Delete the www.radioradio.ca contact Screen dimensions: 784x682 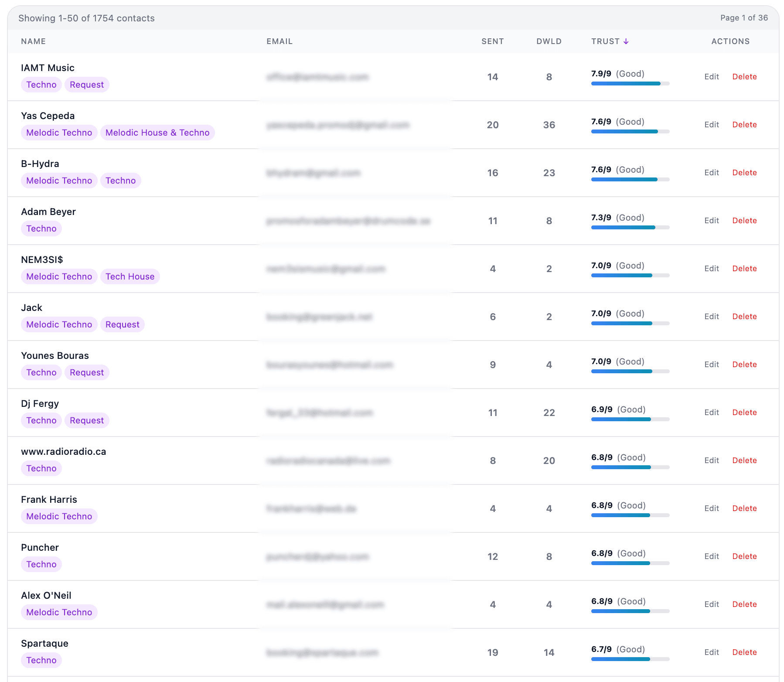(x=744, y=460)
